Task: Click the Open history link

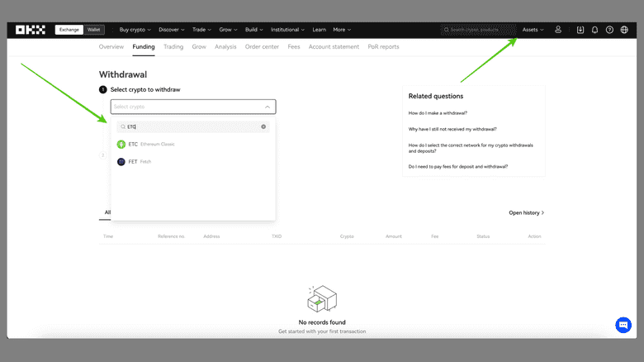Action: coord(526,213)
